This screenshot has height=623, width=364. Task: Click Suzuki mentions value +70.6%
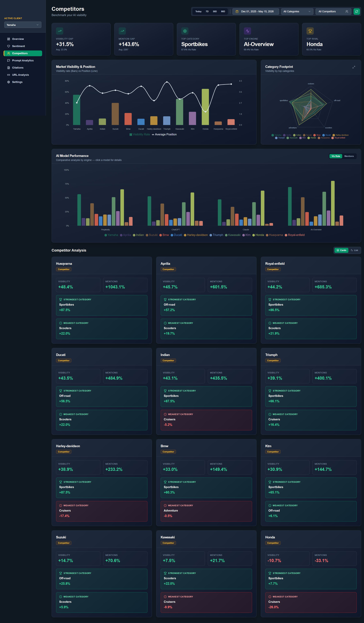point(113,561)
